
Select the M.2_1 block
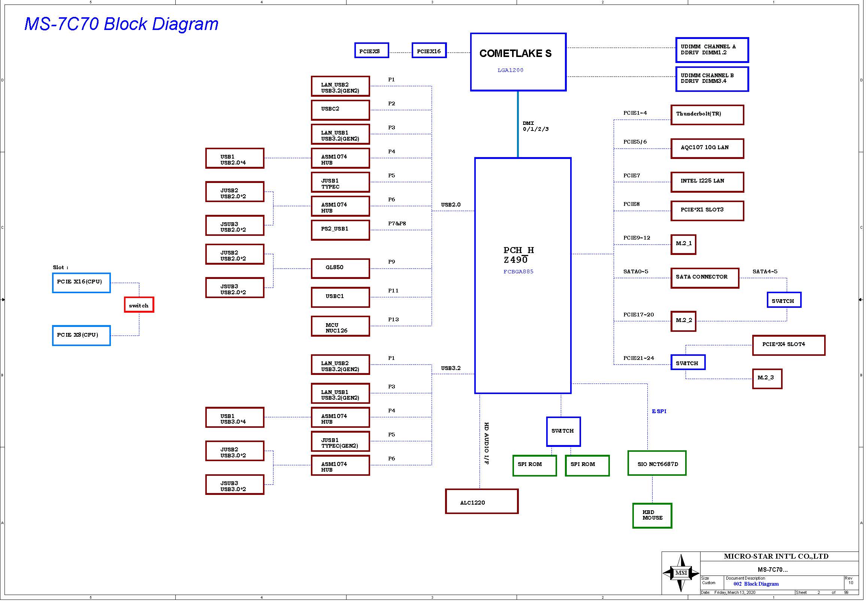[x=683, y=244]
